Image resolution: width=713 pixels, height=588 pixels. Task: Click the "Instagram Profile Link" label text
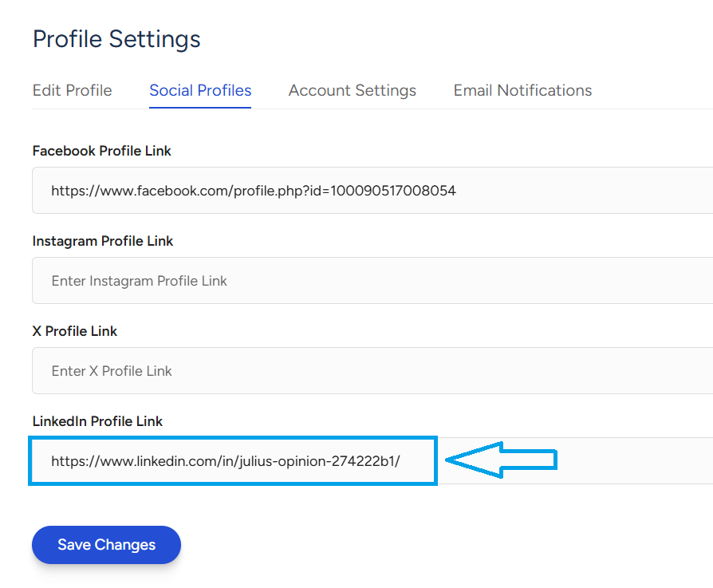pyautogui.click(x=102, y=241)
